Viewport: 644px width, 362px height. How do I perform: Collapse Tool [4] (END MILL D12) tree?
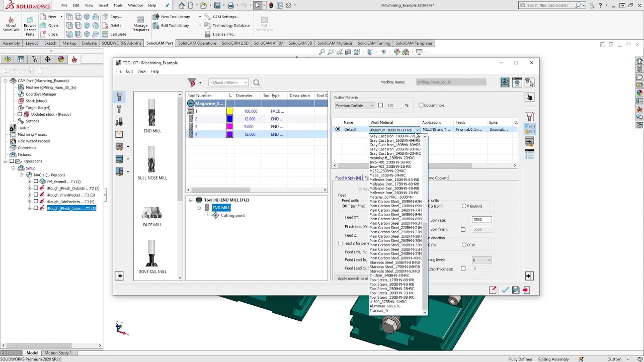click(191, 200)
